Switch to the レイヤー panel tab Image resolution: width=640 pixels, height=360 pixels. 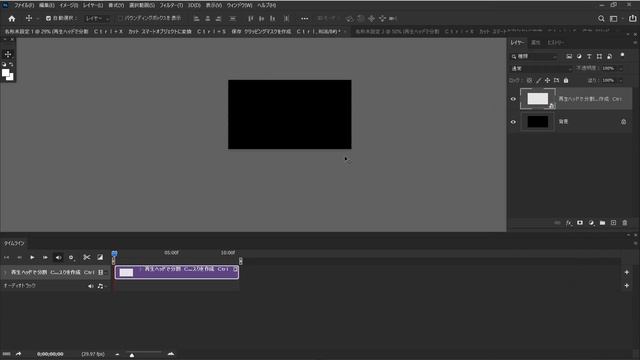(517, 42)
